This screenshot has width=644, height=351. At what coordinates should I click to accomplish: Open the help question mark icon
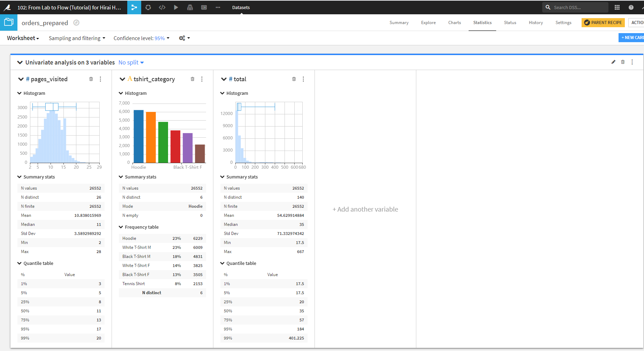pos(631,7)
